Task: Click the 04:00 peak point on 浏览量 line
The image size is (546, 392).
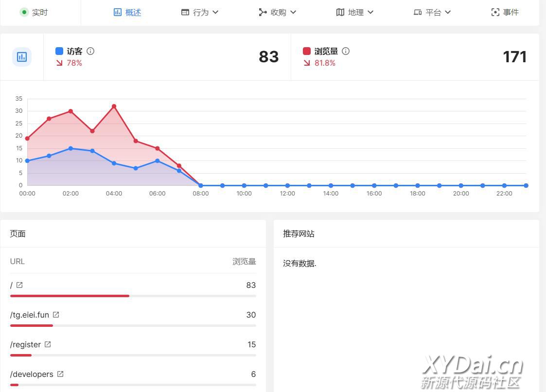Action: coord(114,106)
